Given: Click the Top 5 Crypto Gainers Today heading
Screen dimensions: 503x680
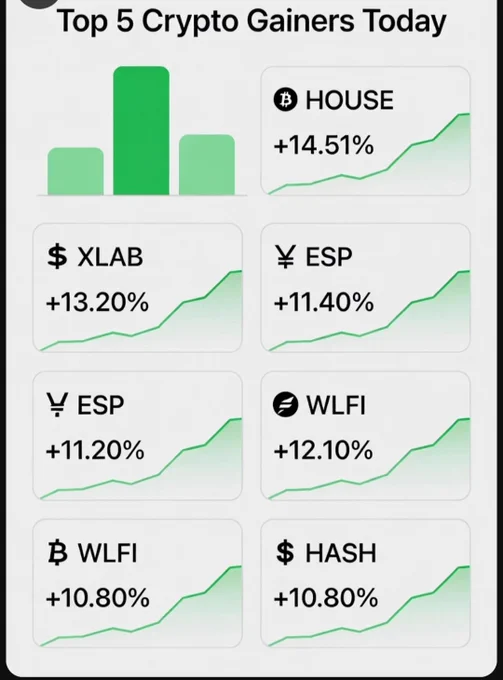Looking at the screenshot, I should tap(252, 22).
